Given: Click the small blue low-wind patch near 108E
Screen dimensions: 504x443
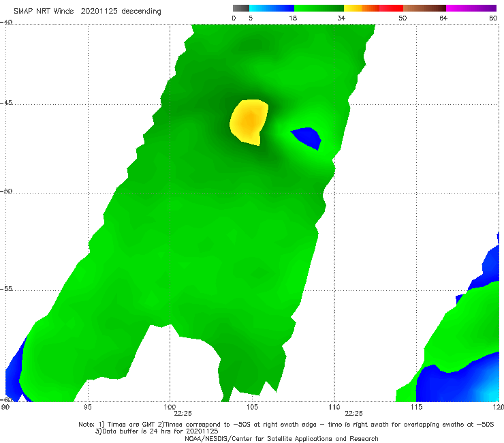Looking at the screenshot, I should coord(307,138).
